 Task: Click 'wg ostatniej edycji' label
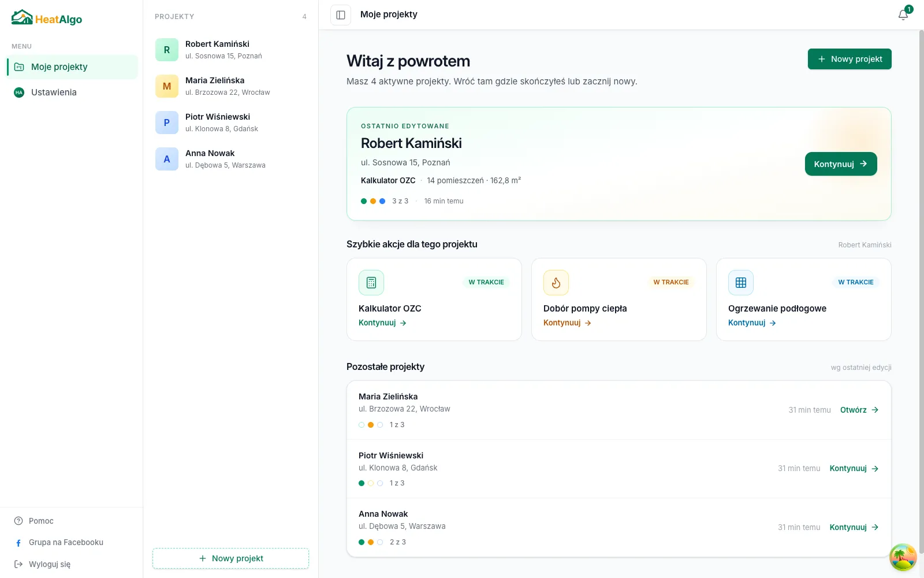tap(861, 368)
